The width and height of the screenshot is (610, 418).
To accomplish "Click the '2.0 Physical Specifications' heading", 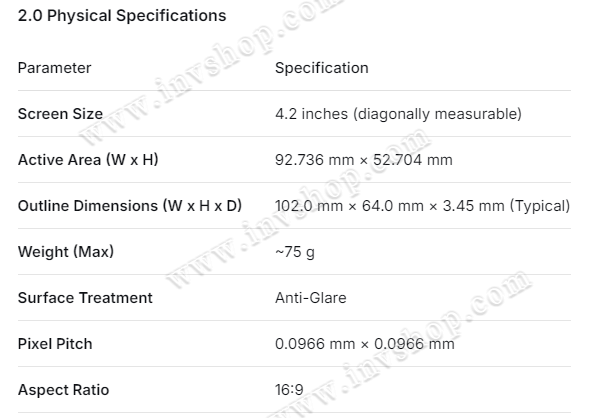I will [x=122, y=16].
